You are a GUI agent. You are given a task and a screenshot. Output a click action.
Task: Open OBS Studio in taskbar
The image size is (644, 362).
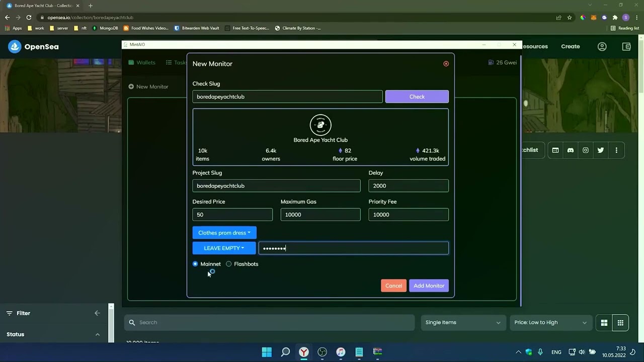pos(322,352)
